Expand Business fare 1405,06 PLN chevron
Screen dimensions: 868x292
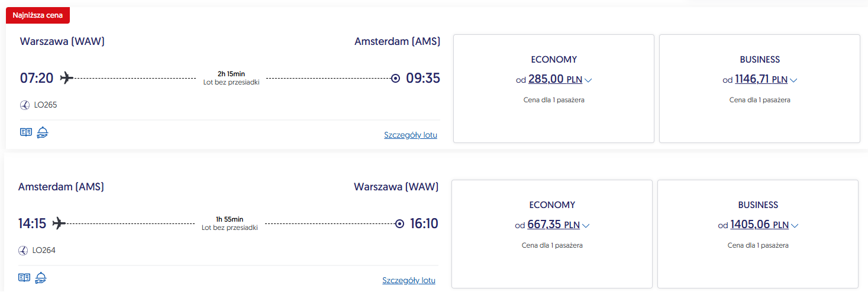(795, 225)
